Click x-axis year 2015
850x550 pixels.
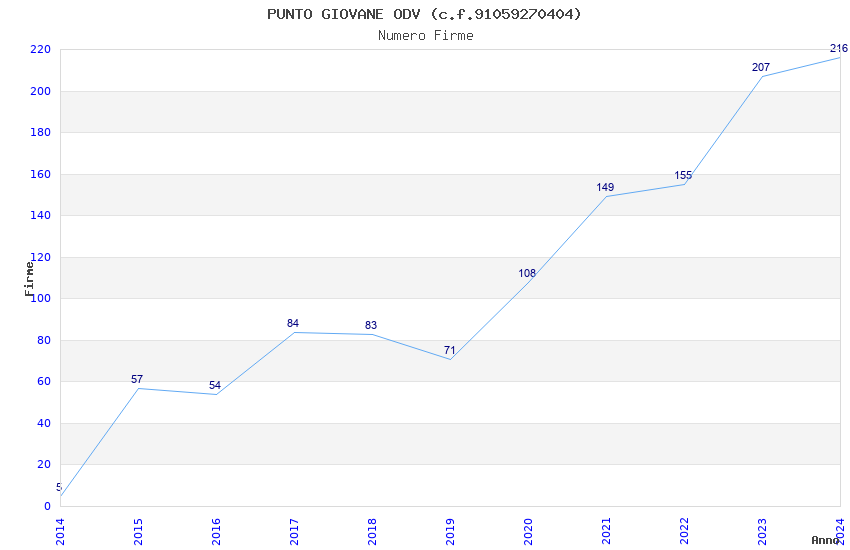138,532
